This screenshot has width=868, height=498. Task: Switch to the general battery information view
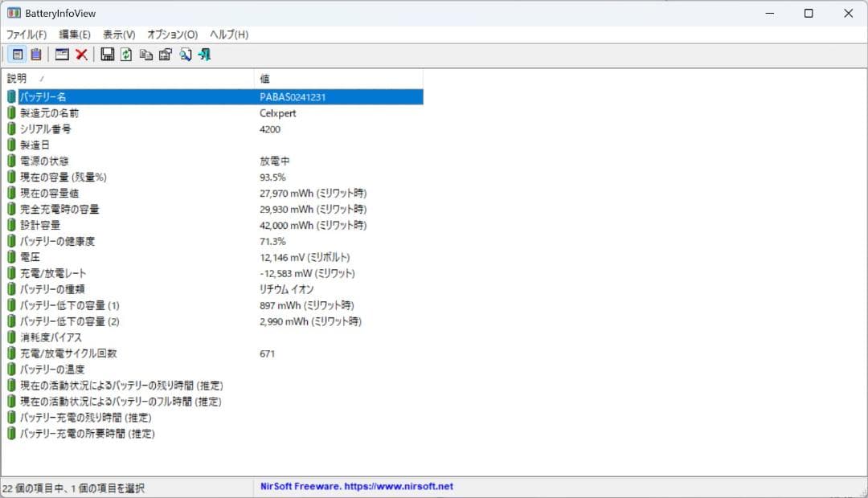(17, 54)
